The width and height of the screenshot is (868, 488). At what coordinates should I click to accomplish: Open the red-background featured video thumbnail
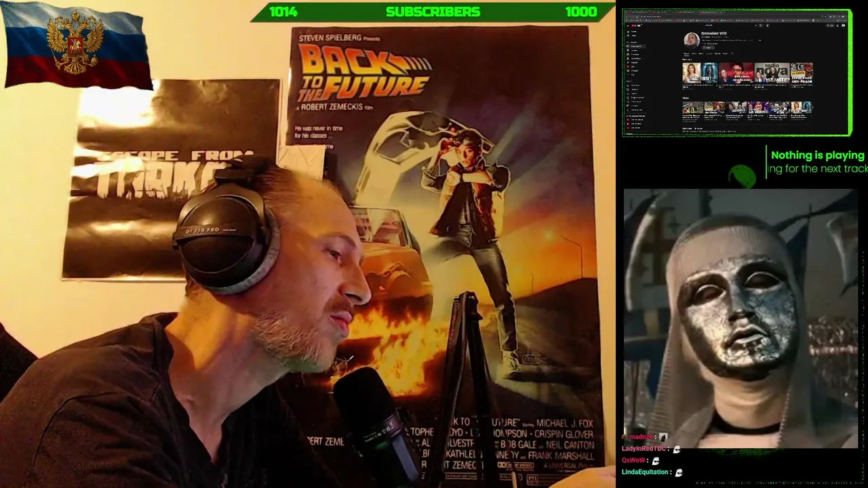tap(736, 73)
